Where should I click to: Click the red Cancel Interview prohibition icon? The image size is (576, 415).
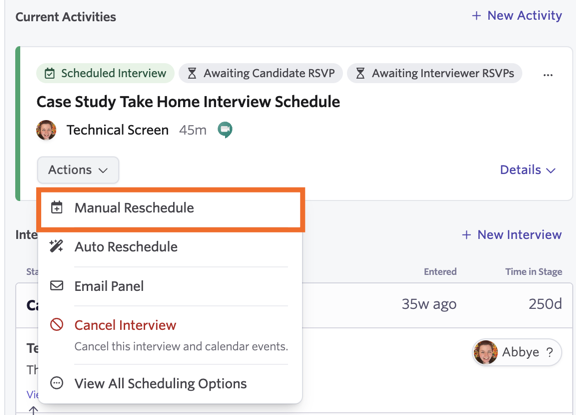[x=57, y=325]
